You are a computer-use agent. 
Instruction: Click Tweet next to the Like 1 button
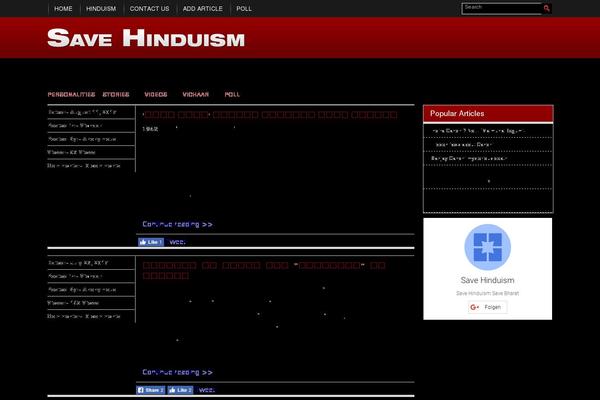click(x=177, y=242)
